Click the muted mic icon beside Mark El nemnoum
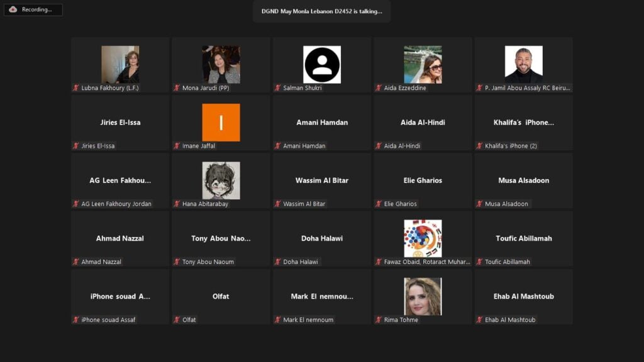The image size is (644, 362). (278, 320)
